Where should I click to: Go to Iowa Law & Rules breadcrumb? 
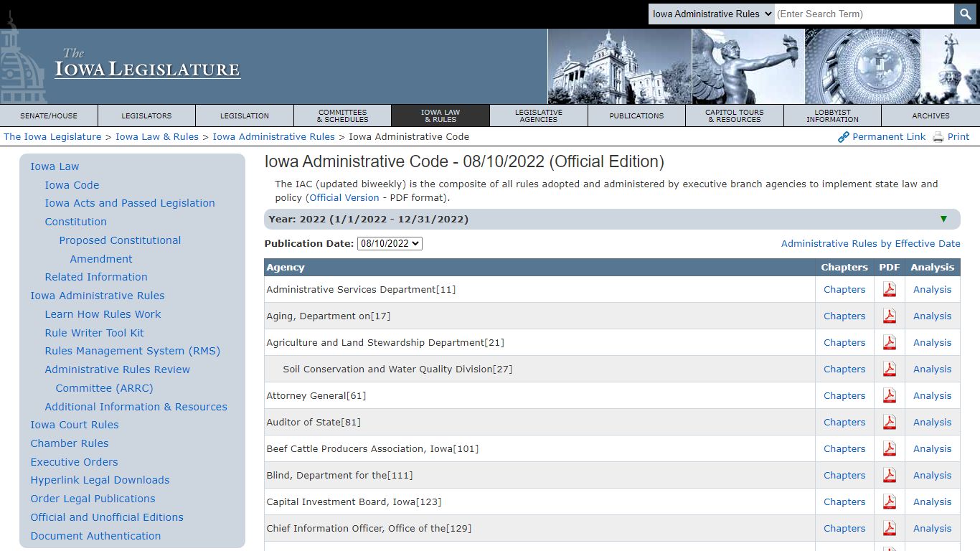tap(157, 136)
